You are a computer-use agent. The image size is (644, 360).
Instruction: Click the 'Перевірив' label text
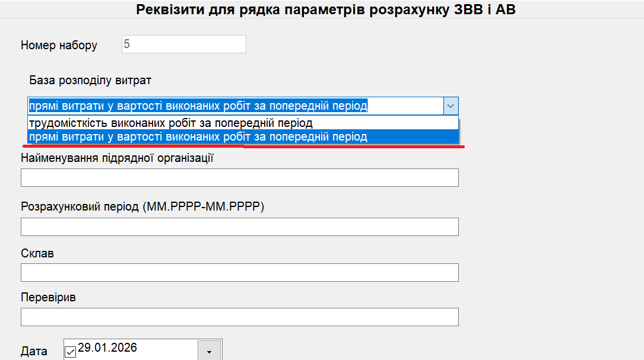tap(48, 297)
